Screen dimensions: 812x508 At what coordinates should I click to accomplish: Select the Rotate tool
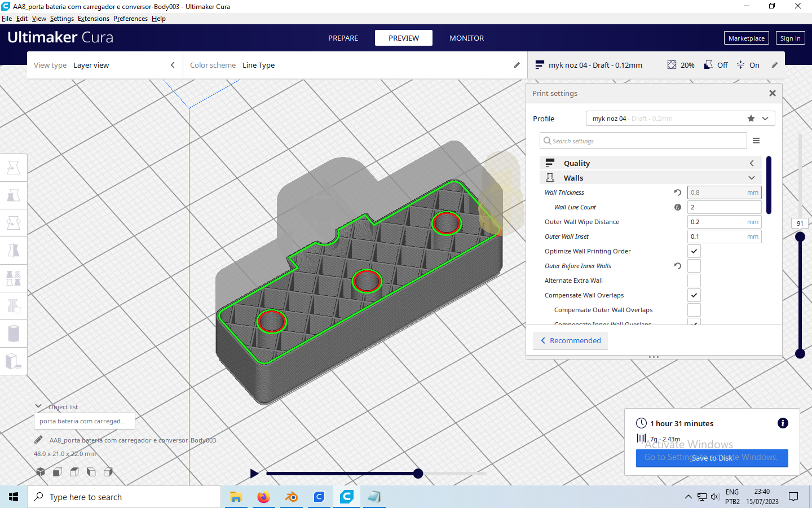pyautogui.click(x=14, y=222)
